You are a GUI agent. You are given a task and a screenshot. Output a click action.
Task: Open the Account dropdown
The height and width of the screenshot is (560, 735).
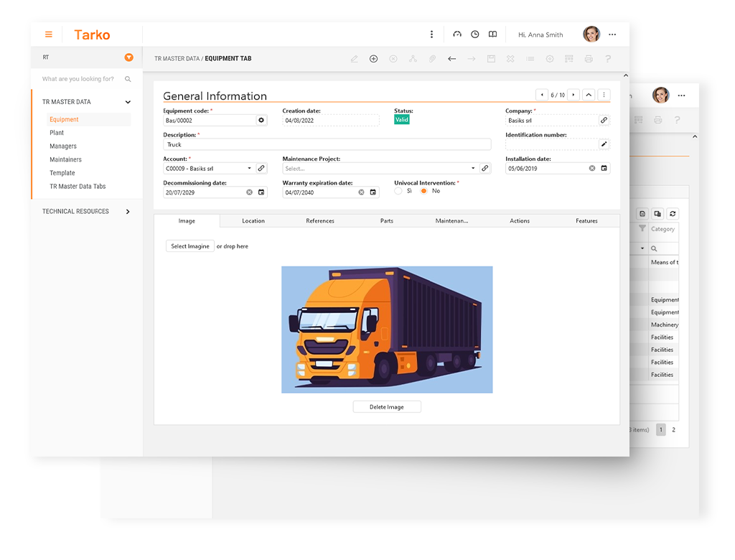(x=249, y=169)
